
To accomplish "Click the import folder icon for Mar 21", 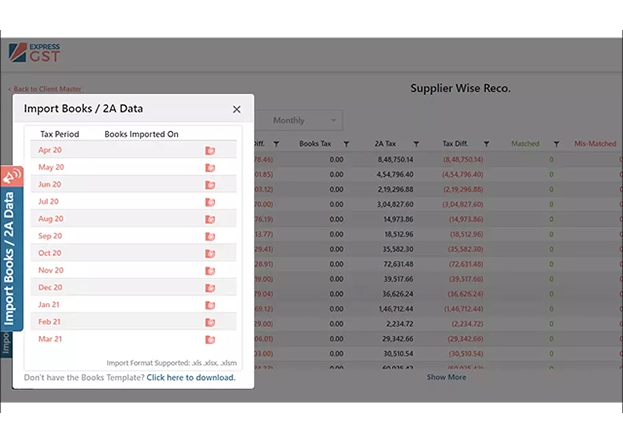I will pyautogui.click(x=210, y=340).
